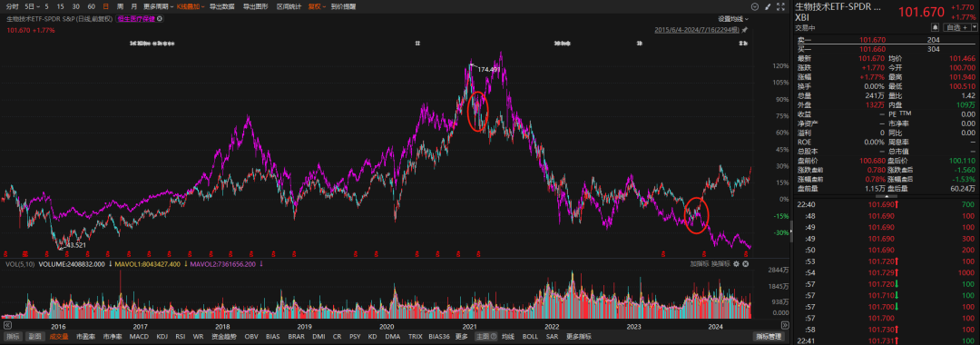Select SAR main chart overlay
Image resolution: width=980 pixels, height=345 pixels.
(x=552, y=336)
